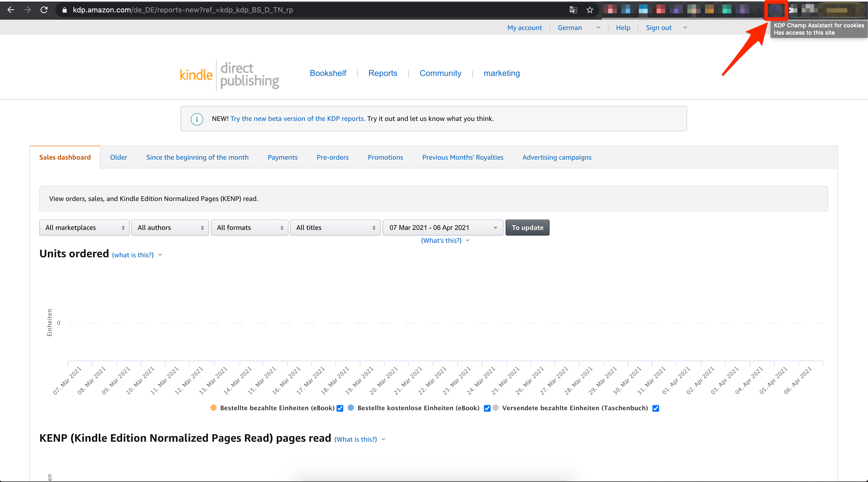The height and width of the screenshot is (482, 868).
Task: Click the info icon in beta banner
Action: click(197, 119)
